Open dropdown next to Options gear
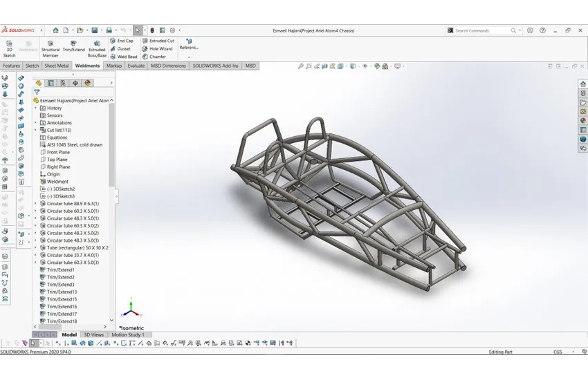The image size is (588, 380). 179,30
